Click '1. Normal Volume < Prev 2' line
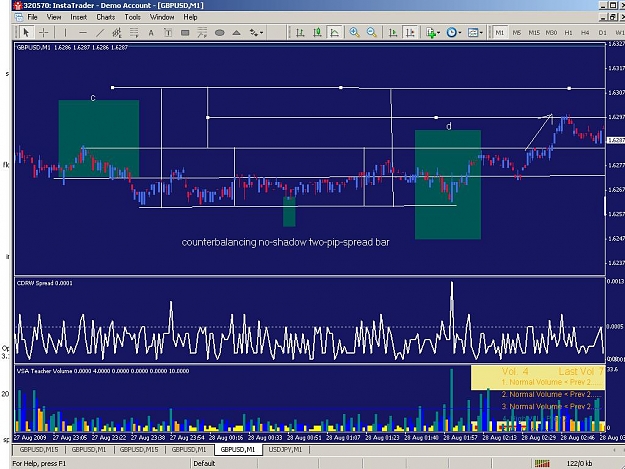 point(551,383)
